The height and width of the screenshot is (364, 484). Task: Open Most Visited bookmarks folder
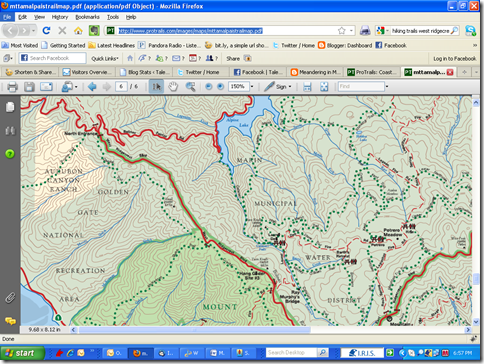20,45
